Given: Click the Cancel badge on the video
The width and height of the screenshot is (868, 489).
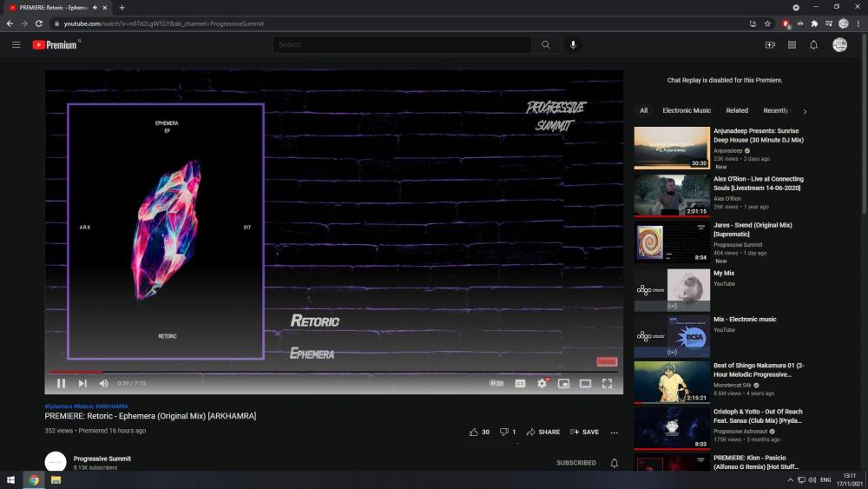Looking at the screenshot, I should click(607, 361).
